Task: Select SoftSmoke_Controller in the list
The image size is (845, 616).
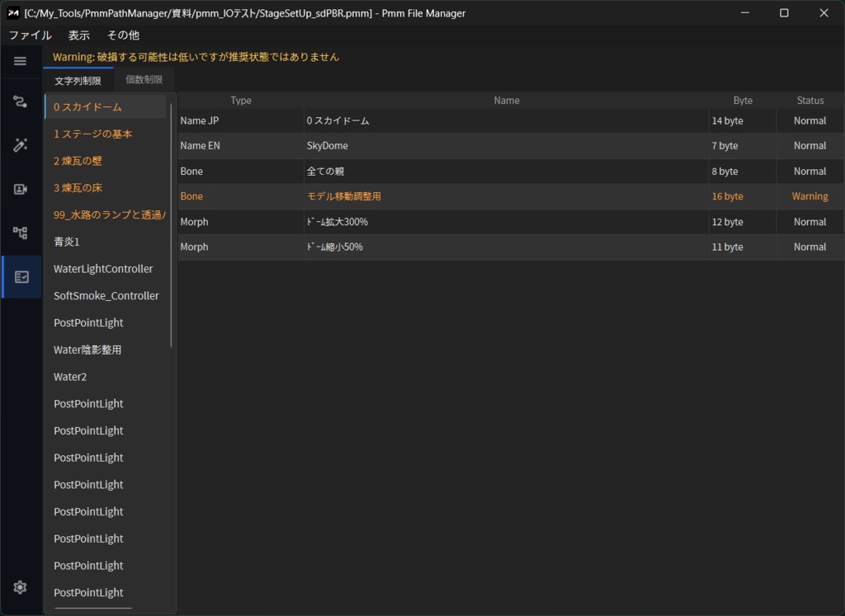Action: (106, 295)
